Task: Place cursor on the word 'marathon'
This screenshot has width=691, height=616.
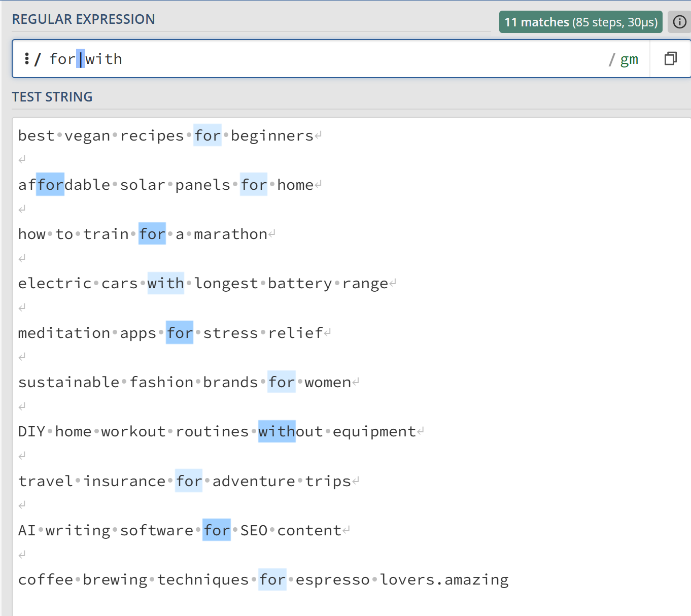Action: click(230, 234)
